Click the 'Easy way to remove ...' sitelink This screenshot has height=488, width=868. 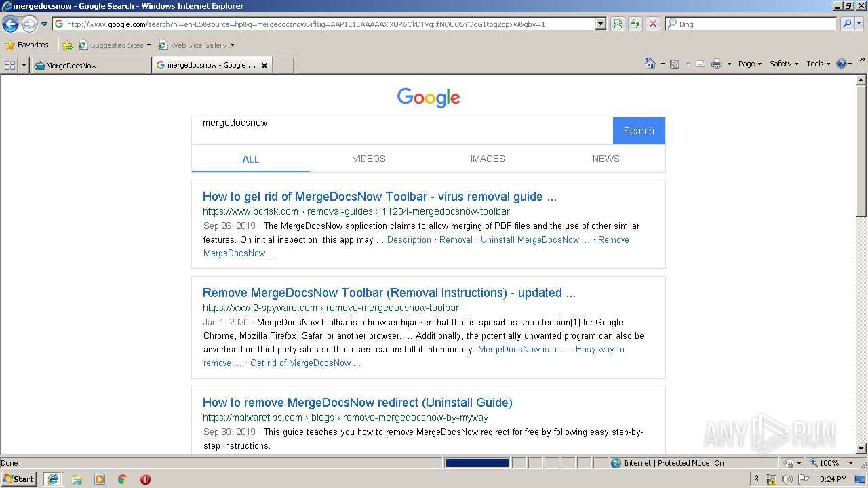click(x=599, y=349)
